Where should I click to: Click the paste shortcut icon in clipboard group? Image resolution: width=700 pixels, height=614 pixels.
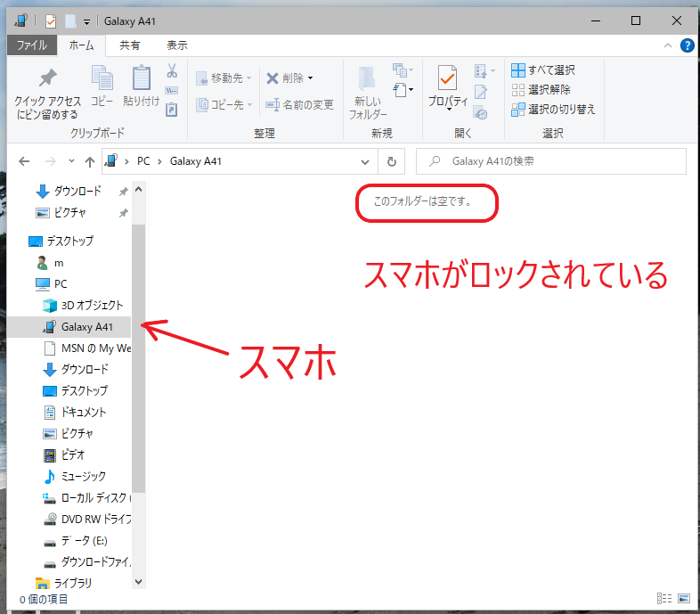point(172,110)
